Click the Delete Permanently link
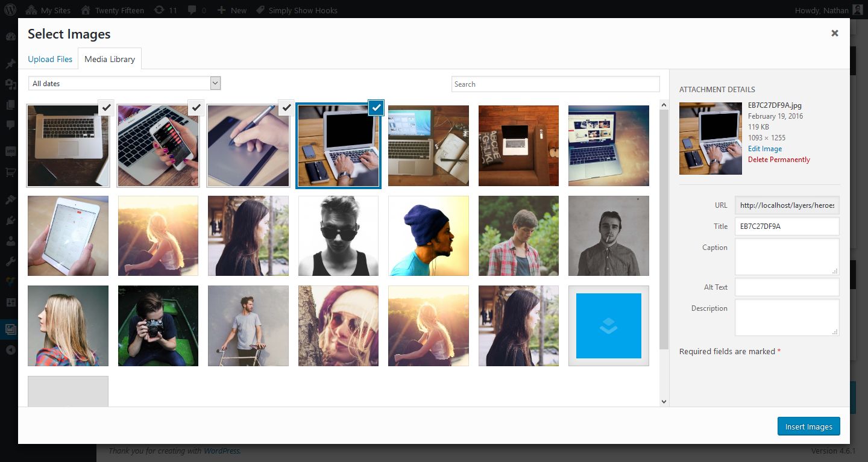The width and height of the screenshot is (868, 462). 779,160
